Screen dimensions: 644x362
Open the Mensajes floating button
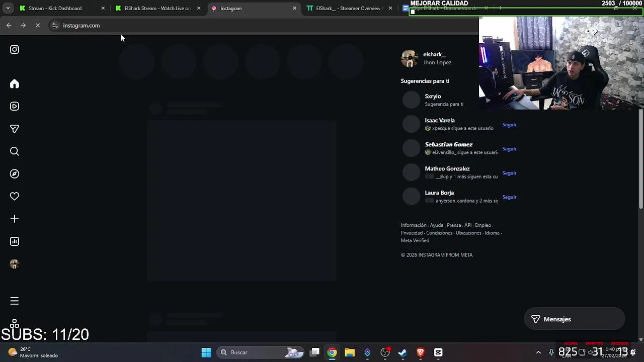(574, 319)
